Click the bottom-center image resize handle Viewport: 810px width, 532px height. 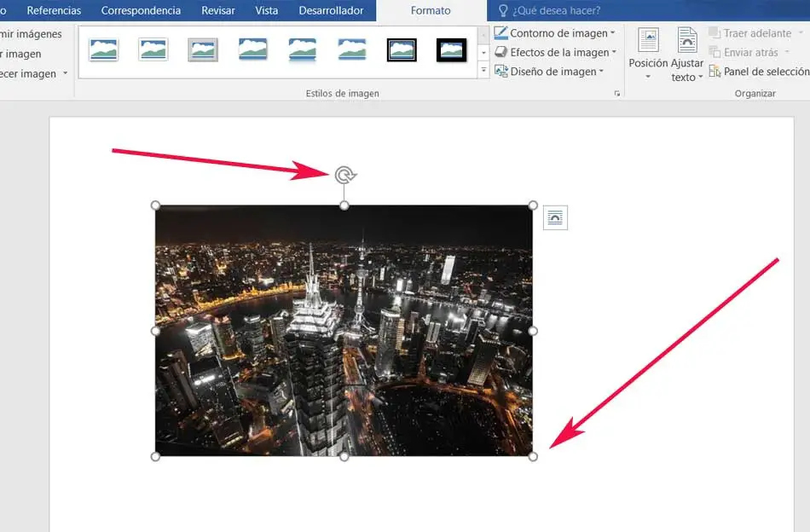[x=344, y=457]
